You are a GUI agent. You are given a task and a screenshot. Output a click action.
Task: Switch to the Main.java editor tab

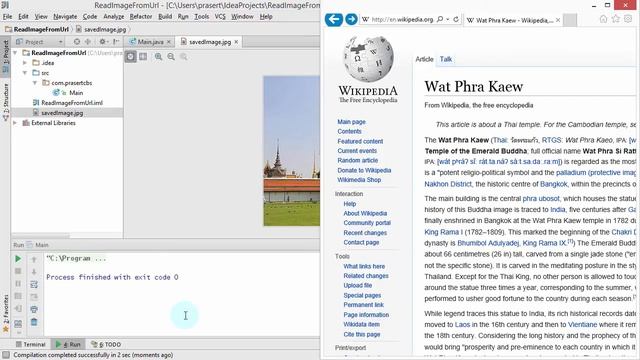[150, 42]
